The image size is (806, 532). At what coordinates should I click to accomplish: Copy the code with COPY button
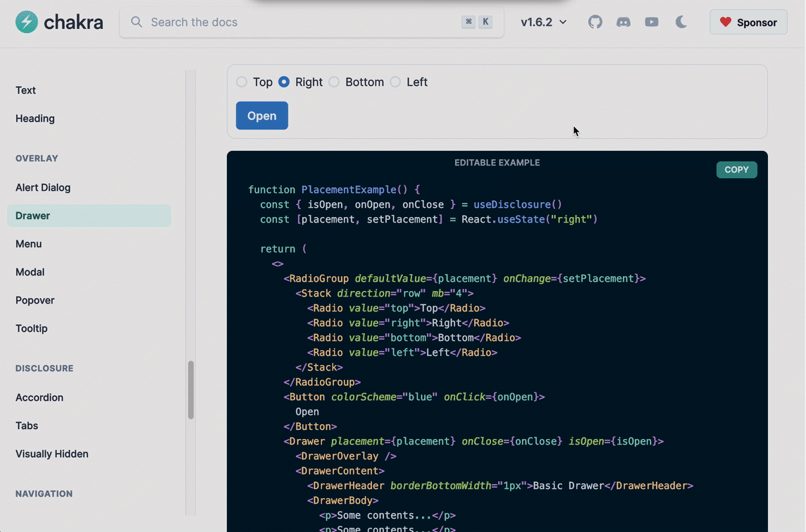(737, 170)
